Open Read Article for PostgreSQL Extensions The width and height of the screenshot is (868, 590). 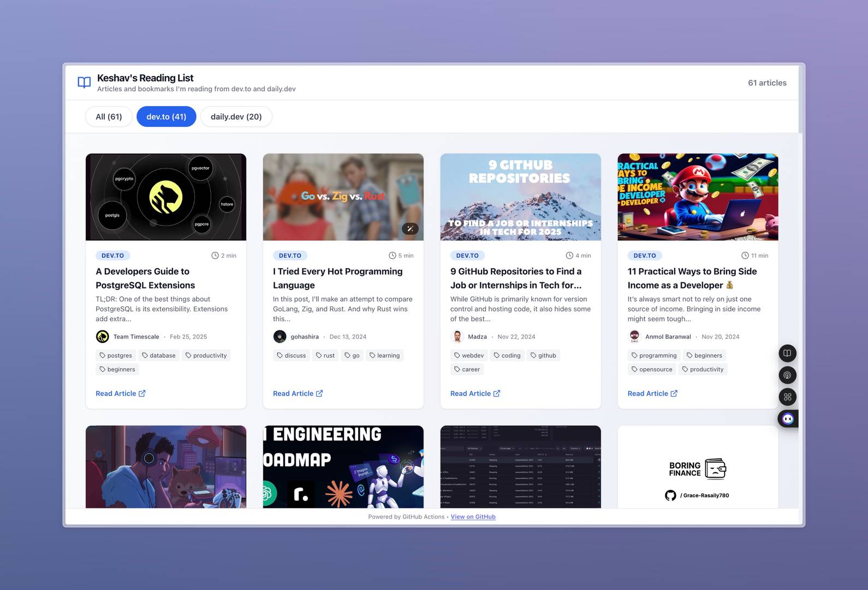(x=120, y=393)
